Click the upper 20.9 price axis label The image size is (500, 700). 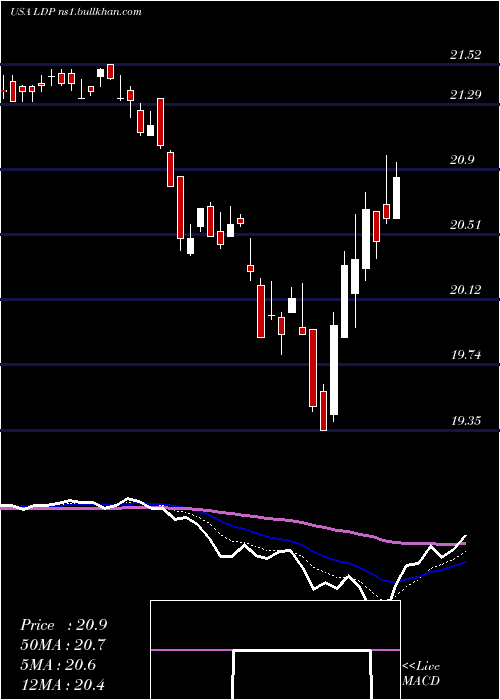pyautogui.click(x=462, y=160)
